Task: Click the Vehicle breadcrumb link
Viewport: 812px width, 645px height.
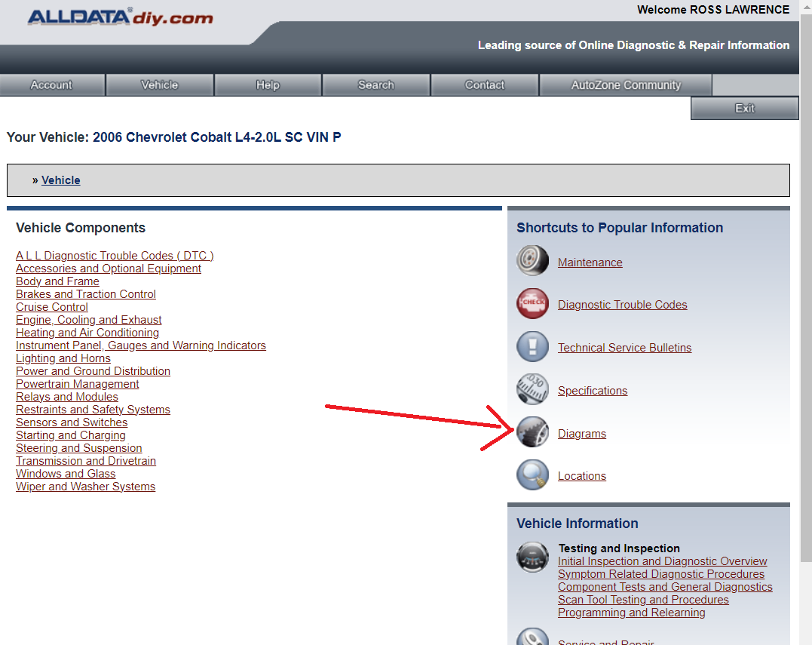Action: point(60,180)
